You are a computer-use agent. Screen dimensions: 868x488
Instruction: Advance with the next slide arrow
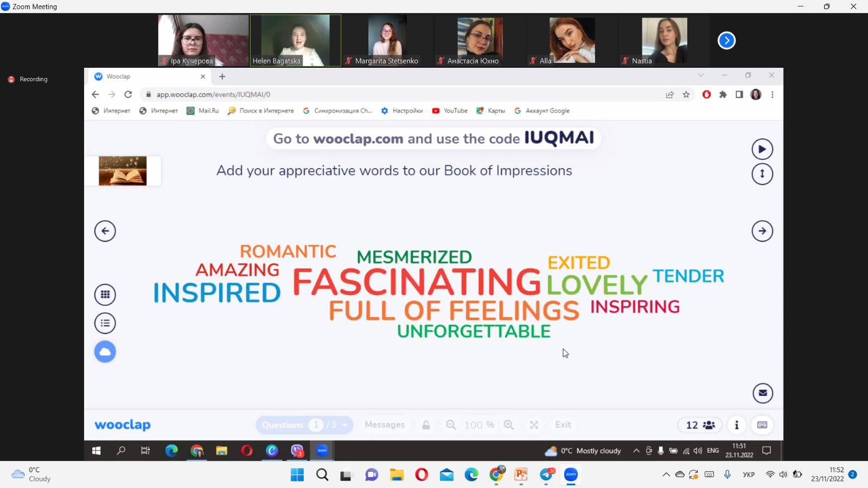point(762,231)
